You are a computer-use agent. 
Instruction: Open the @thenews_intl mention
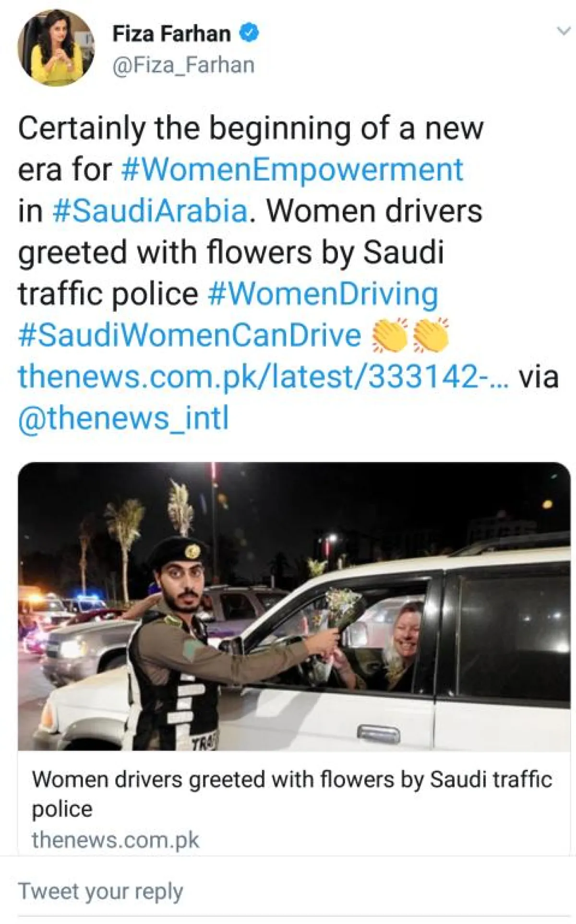point(123,418)
